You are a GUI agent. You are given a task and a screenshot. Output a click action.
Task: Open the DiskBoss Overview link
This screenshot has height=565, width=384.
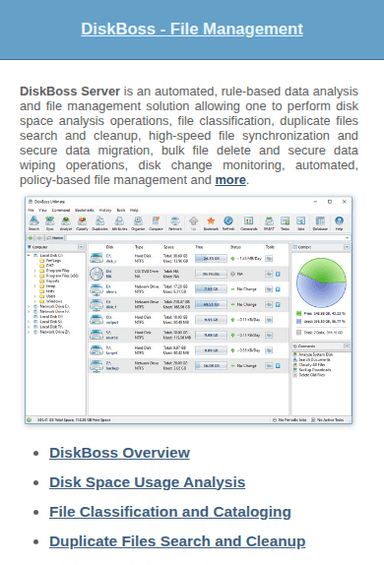click(x=120, y=453)
